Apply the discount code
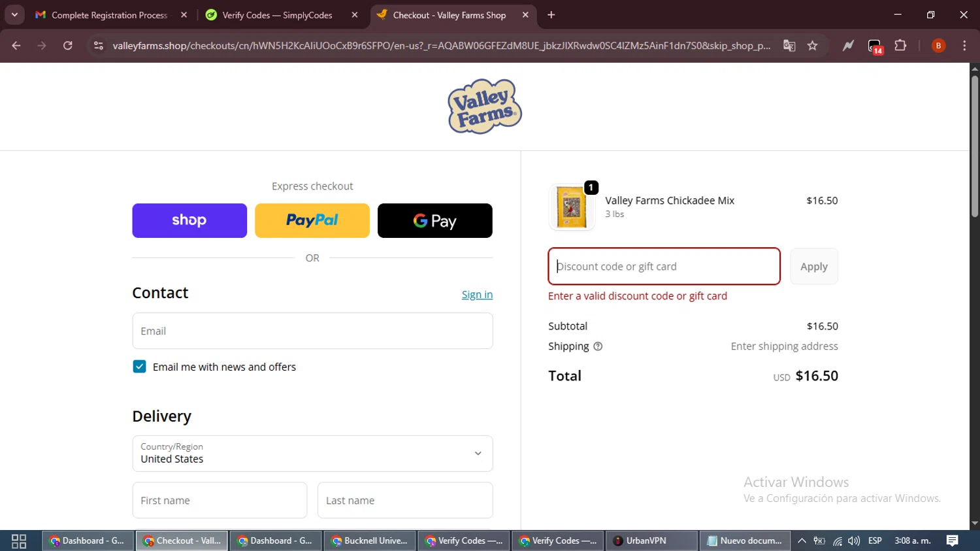The width and height of the screenshot is (980, 551). (814, 266)
